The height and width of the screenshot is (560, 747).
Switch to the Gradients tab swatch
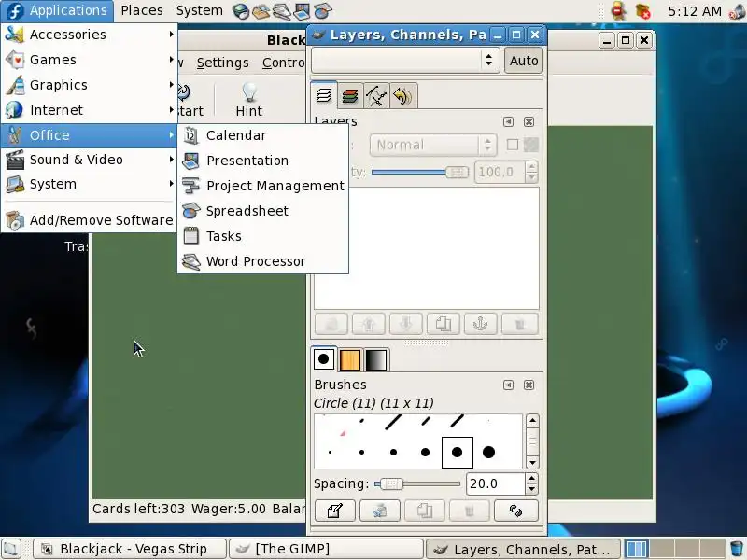point(376,359)
